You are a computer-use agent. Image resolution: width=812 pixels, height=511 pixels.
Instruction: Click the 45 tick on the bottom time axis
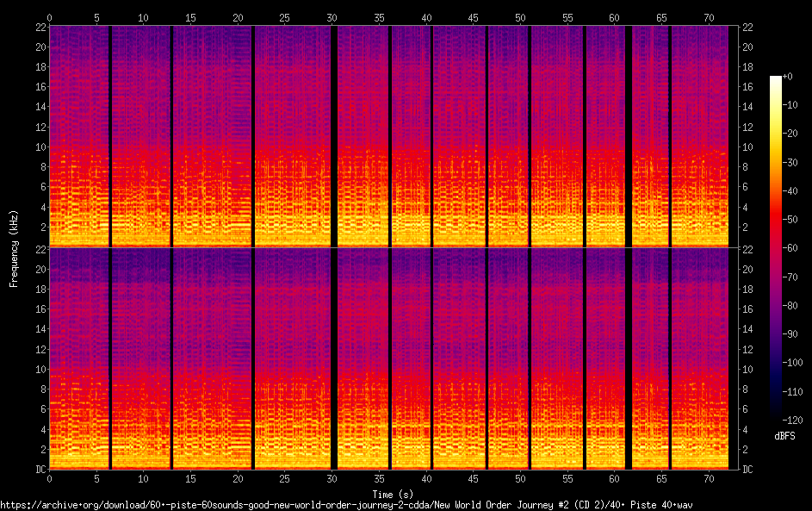tap(474, 479)
